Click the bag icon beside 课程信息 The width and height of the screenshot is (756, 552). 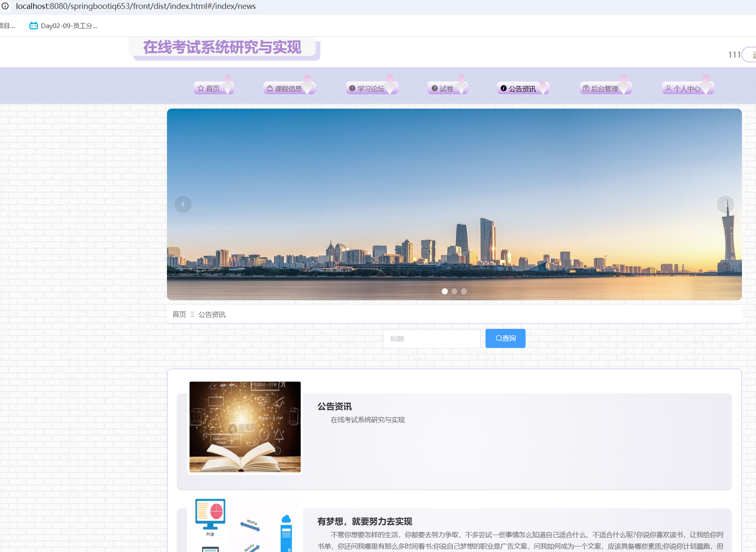270,88
